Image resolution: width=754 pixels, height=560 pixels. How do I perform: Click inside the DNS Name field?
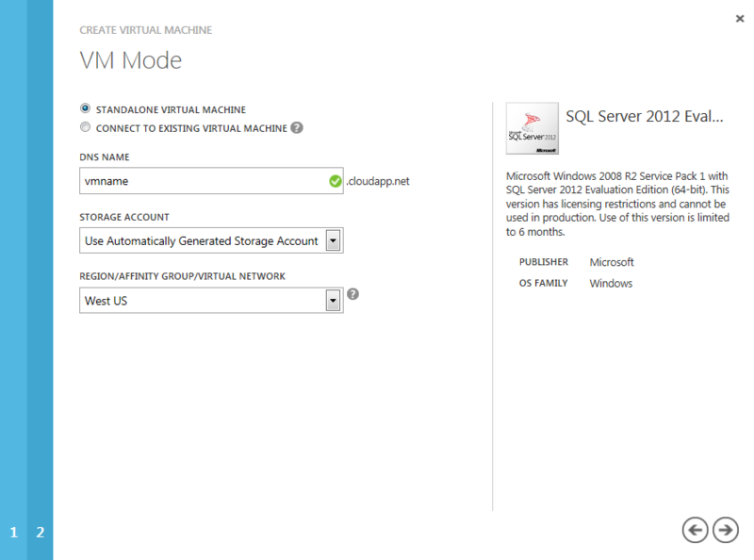pos(188,180)
